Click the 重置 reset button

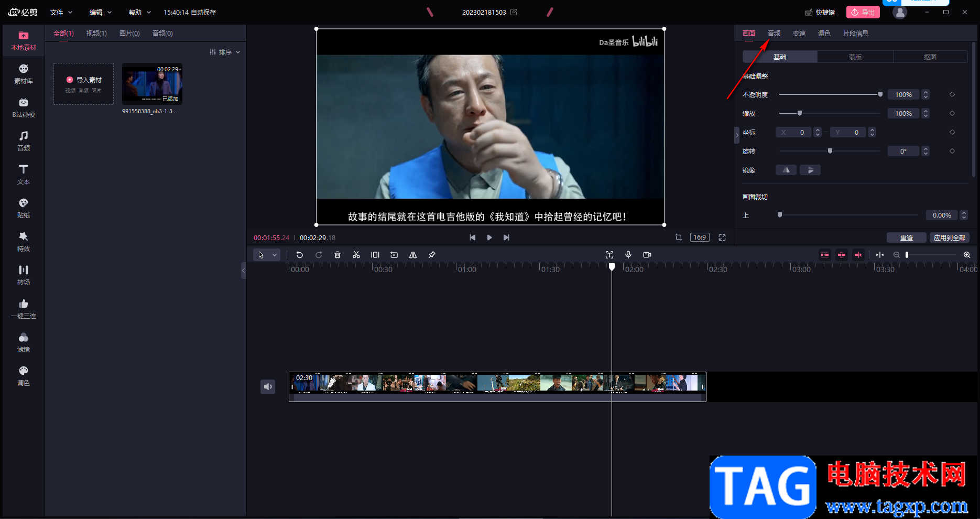pos(907,237)
